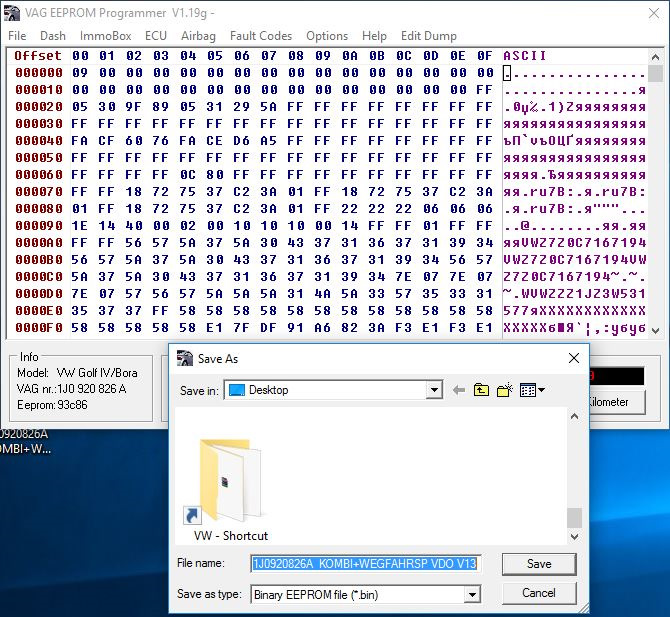Go up one folder level icon

481,390
